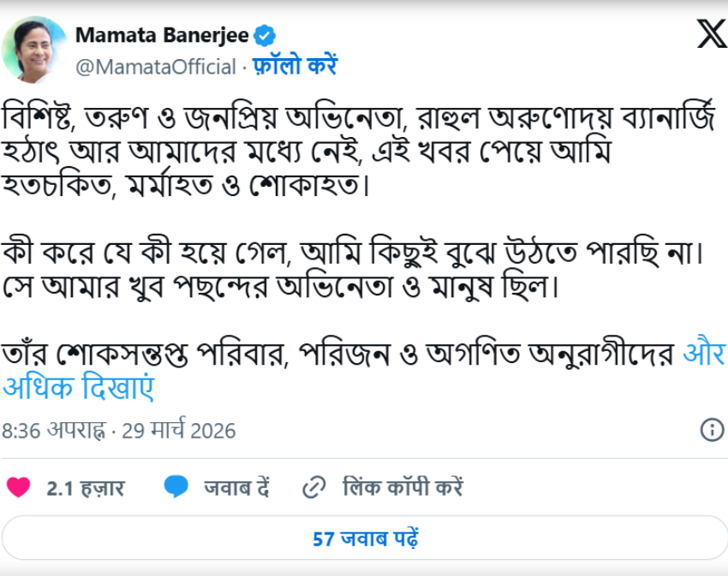Image resolution: width=728 pixels, height=578 pixels.
Task: Click the chain link copy icon
Action: point(313,488)
